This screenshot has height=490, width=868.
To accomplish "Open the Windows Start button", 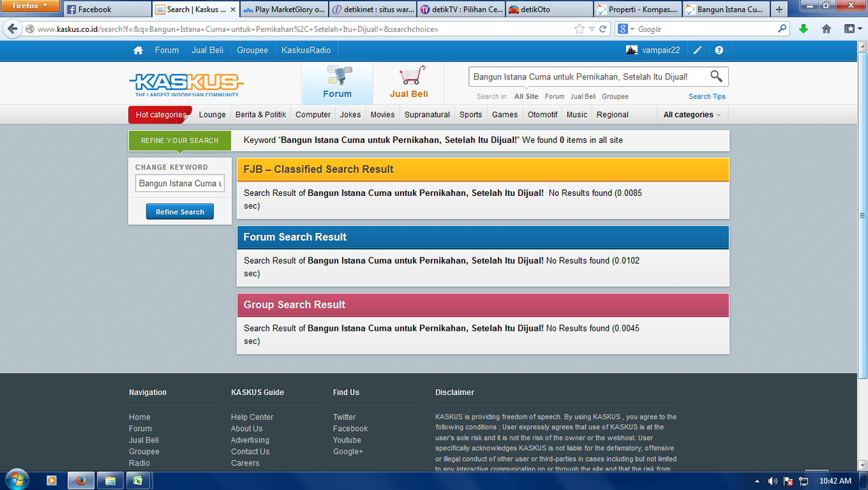I will [17, 479].
